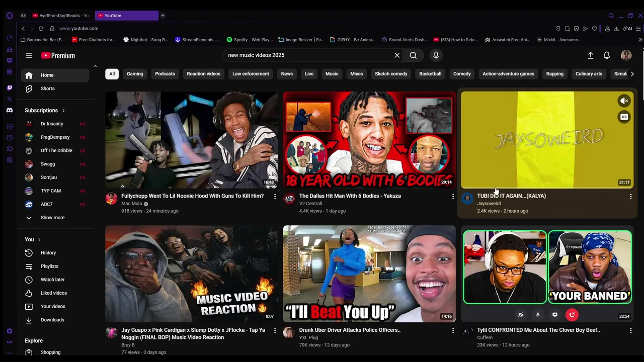Viewport: 644px width, 362px height.
Task: Collapse sidebar scroll up caret
Action: pyautogui.click(x=95, y=66)
